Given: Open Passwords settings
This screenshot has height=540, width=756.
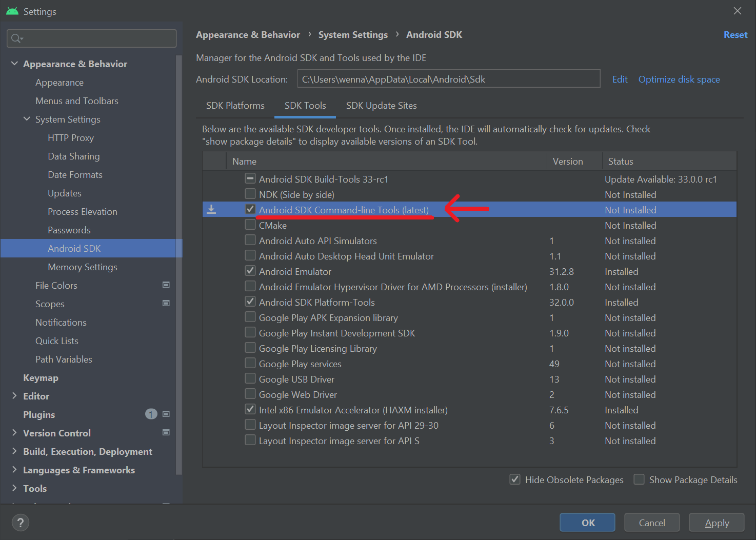Looking at the screenshot, I should coord(69,230).
